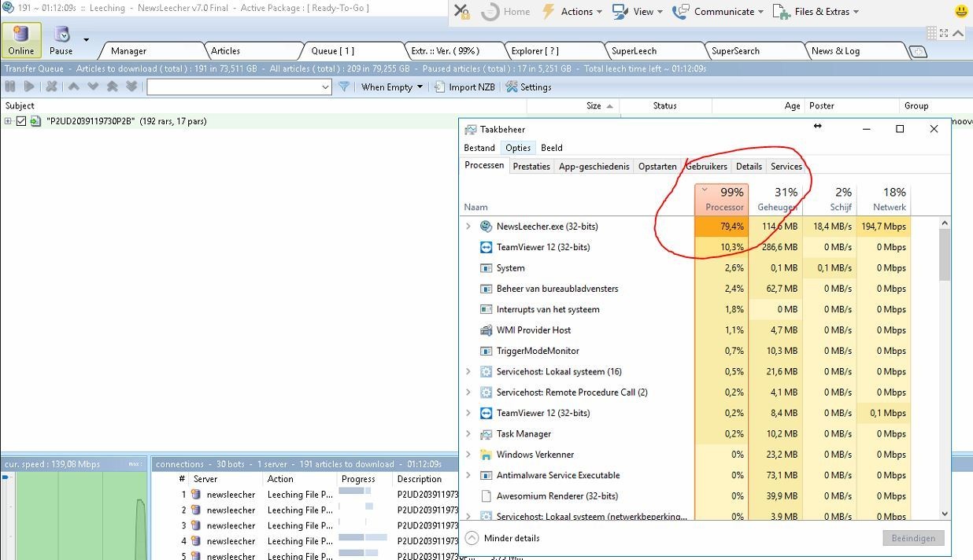Viewport: 973px width, 560px height.
Task: Open the queue filter combo box dropdown
Action: 326,87
